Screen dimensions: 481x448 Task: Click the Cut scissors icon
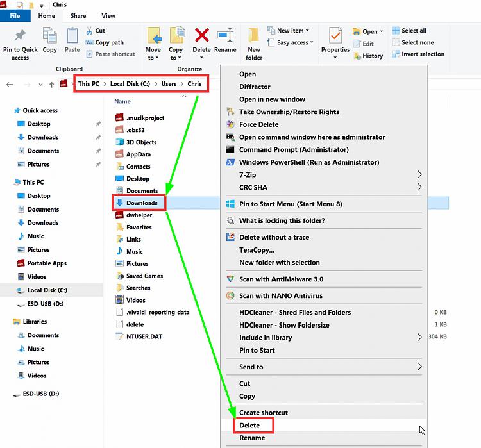(89, 31)
